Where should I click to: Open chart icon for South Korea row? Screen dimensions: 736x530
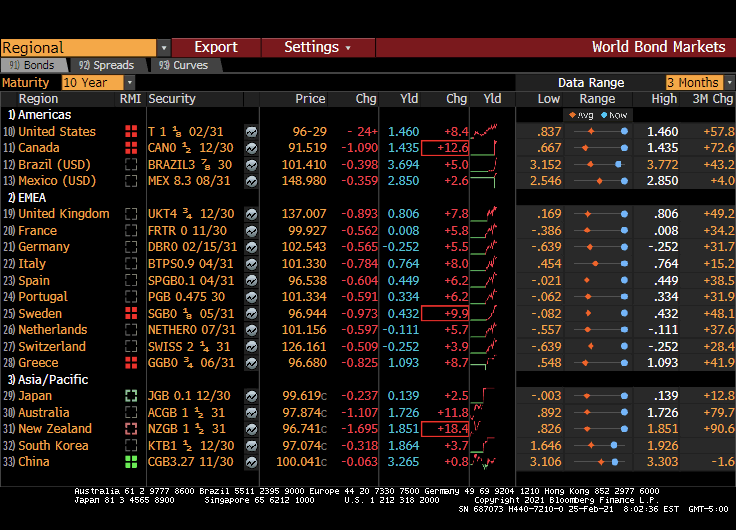[x=252, y=446]
